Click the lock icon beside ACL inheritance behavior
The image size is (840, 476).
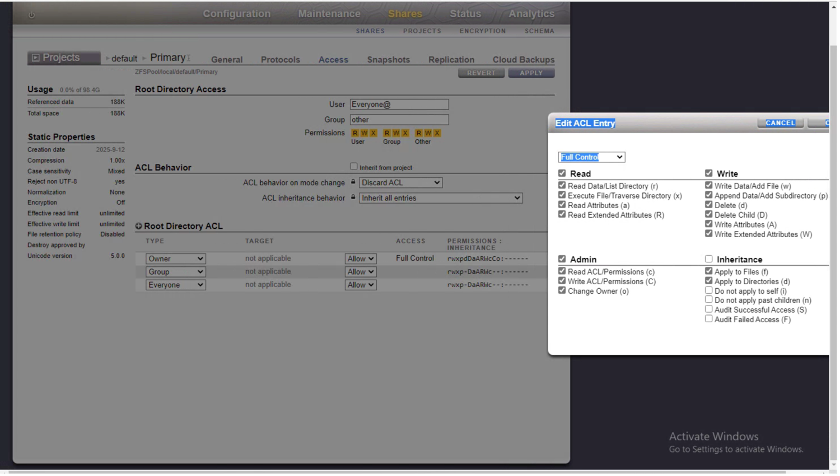[x=353, y=198]
